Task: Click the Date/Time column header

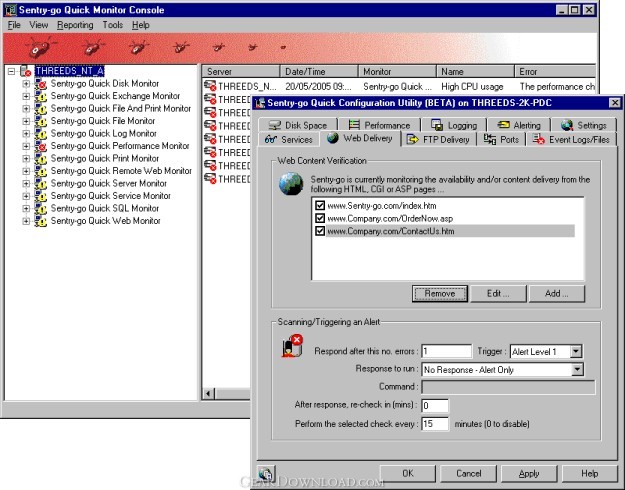Action: (319, 72)
